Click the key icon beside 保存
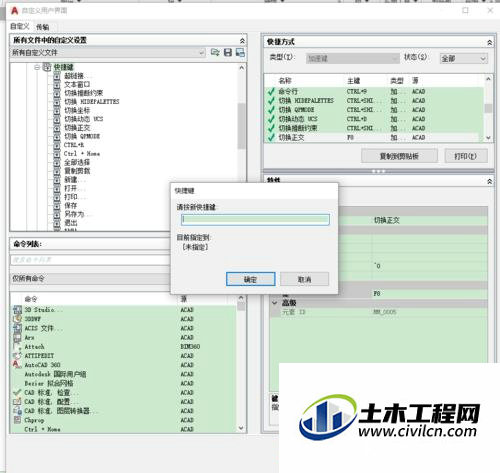 tap(57, 205)
